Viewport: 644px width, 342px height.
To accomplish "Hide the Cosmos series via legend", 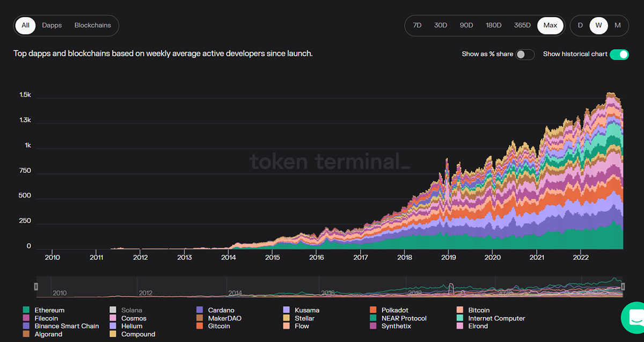I will point(128,318).
